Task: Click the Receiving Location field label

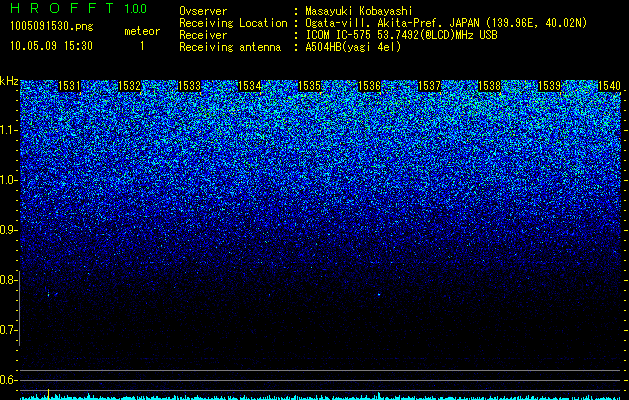Action: tap(233, 23)
